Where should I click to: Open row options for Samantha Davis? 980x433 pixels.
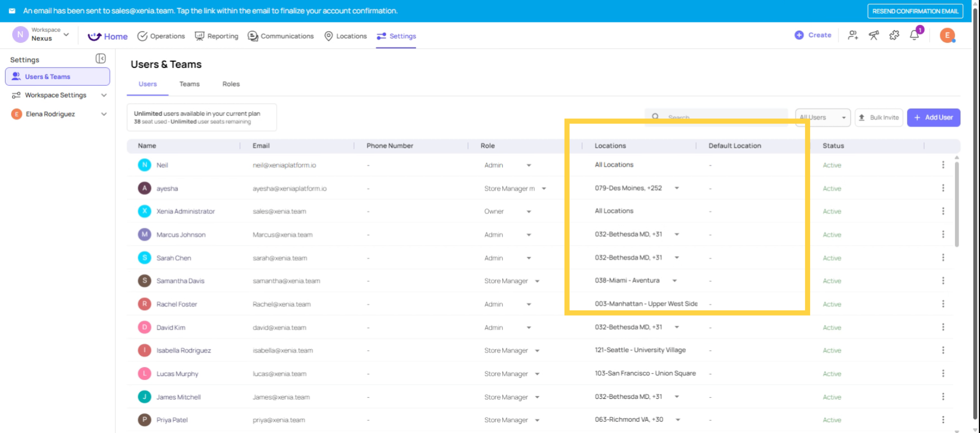943,281
